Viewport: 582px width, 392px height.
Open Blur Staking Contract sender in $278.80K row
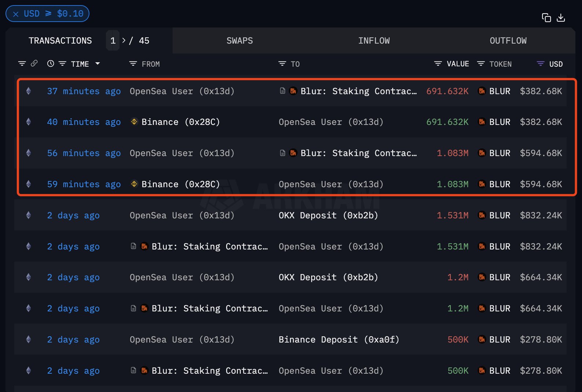(x=210, y=371)
